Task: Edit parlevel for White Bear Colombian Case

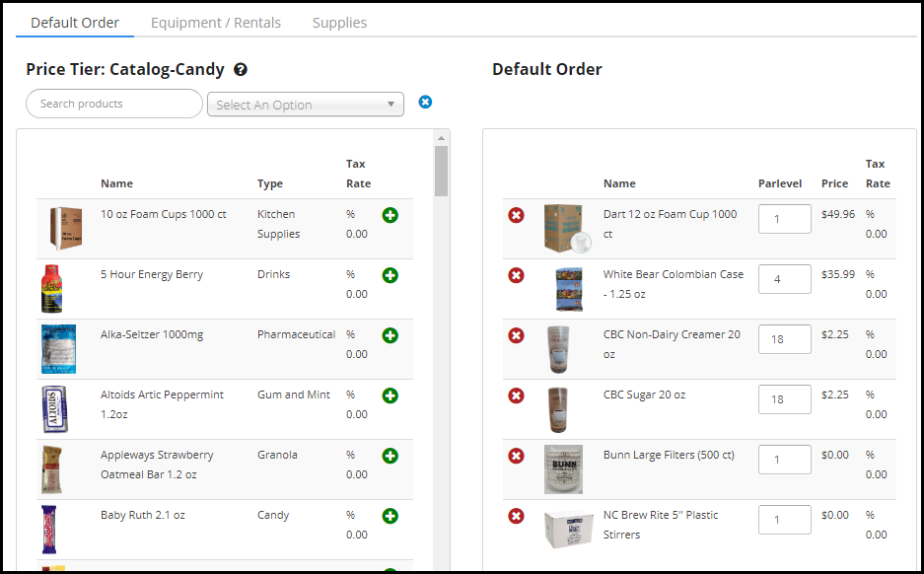Action: (x=784, y=279)
